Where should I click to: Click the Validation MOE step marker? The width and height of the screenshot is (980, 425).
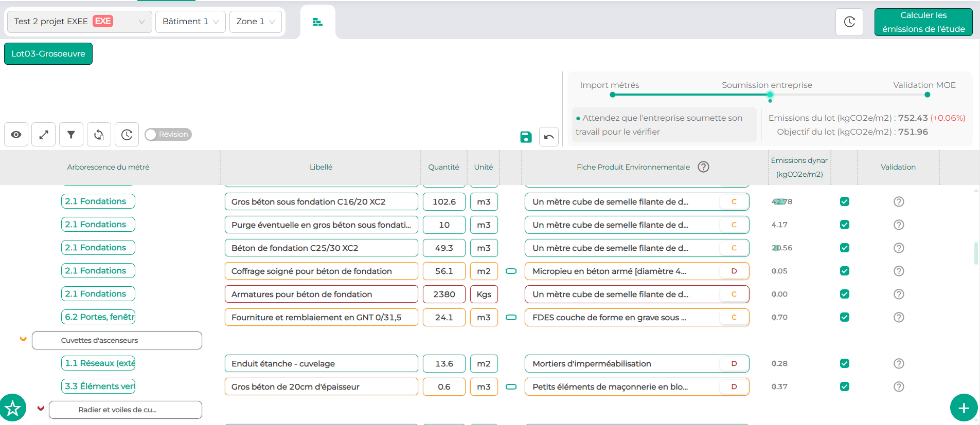pyautogui.click(x=927, y=95)
